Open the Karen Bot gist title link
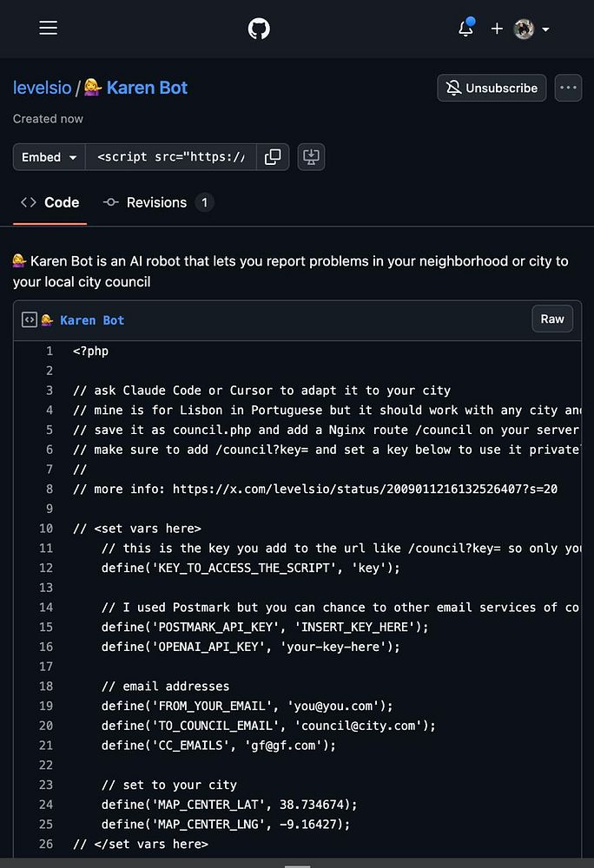The width and height of the screenshot is (594, 868). pos(146,88)
